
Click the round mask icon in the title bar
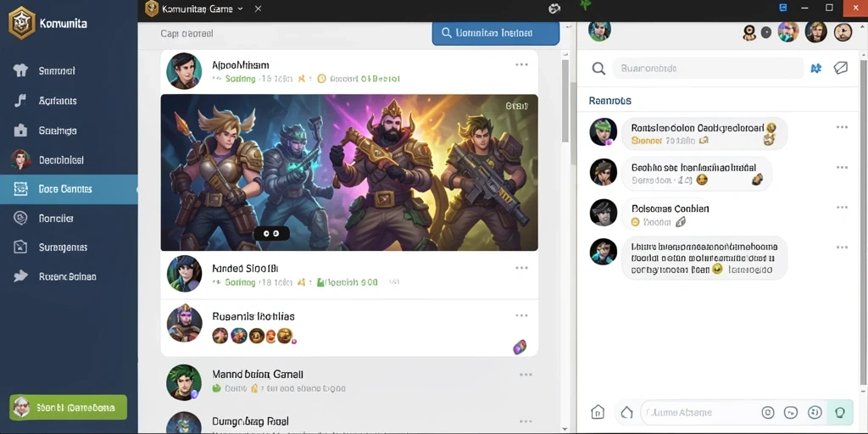pyautogui.click(x=554, y=8)
